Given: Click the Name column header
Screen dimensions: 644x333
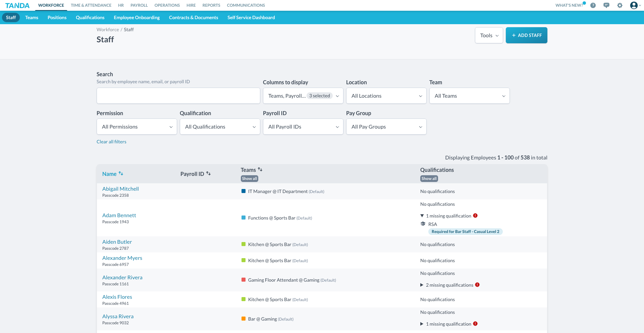Looking at the screenshot, I should coord(109,174).
